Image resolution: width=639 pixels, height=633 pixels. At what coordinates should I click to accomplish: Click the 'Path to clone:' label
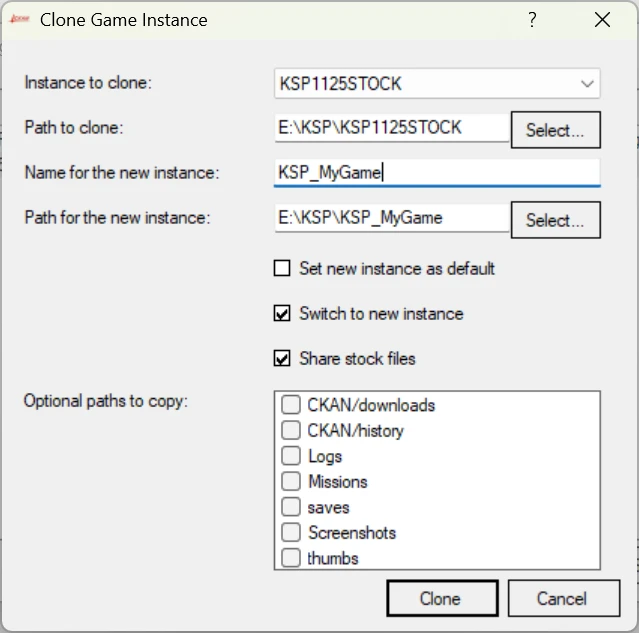click(74, 128)
